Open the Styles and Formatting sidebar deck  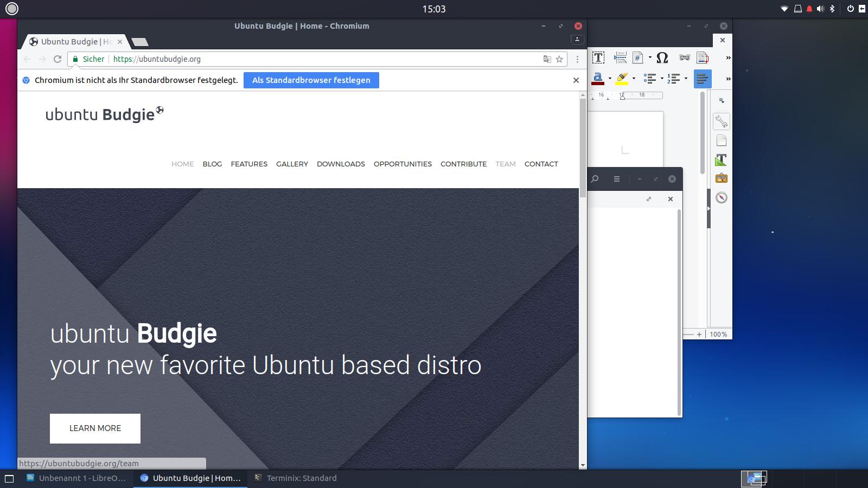click(721, 160)
